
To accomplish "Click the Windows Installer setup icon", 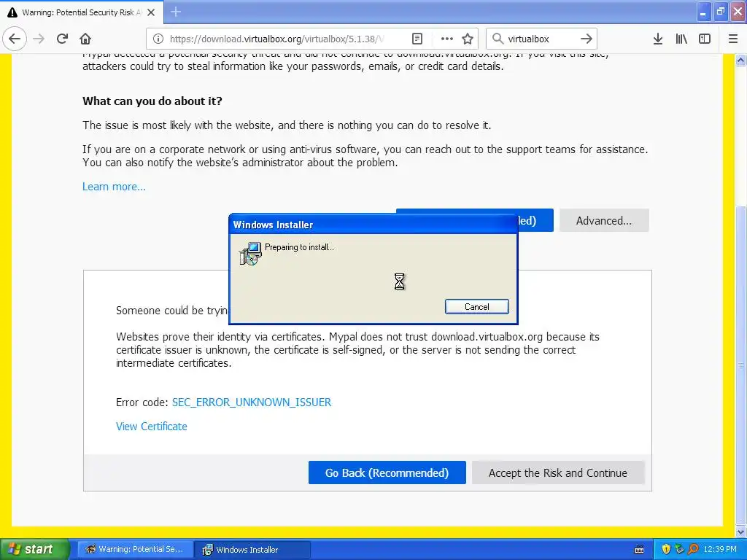I will click(x=250, y=253).
